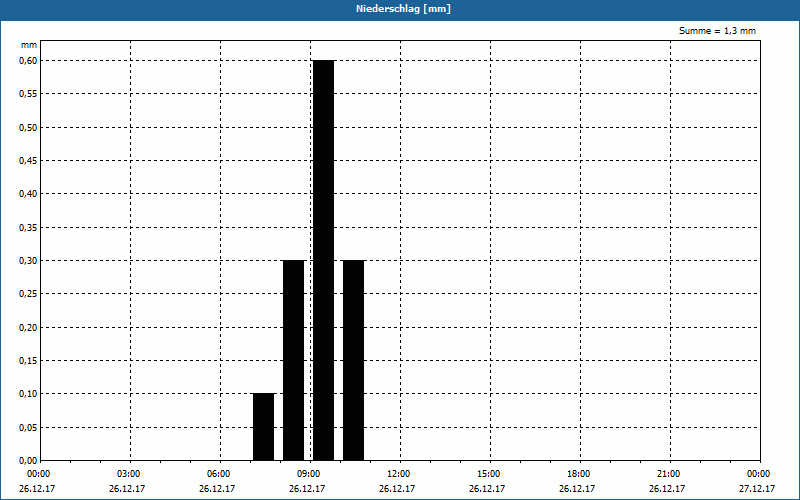Click the 27.12.17 date label
This screenshot has height=500, width=800.
(757, 489)
